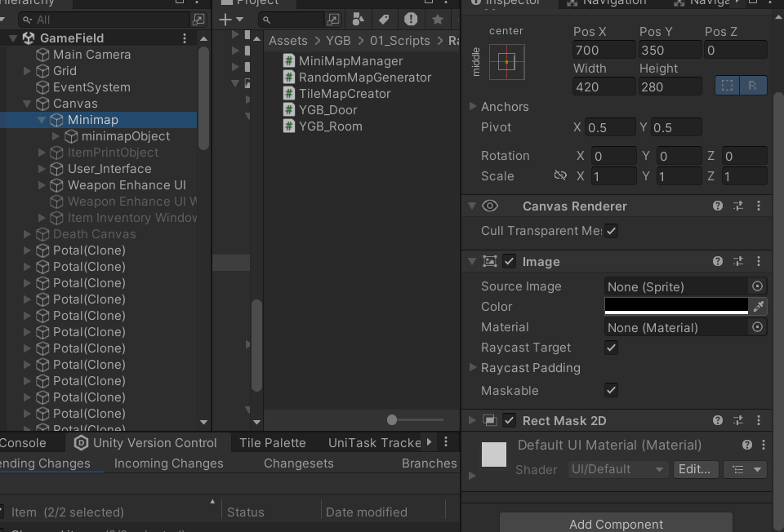
Task: Click the Width input field
Action: (604, 87)
